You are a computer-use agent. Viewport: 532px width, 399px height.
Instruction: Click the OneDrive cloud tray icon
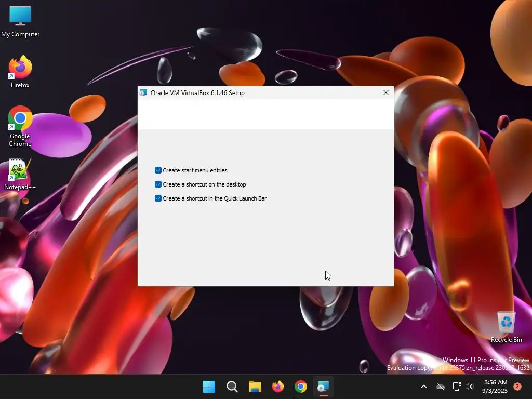[441, 387]
